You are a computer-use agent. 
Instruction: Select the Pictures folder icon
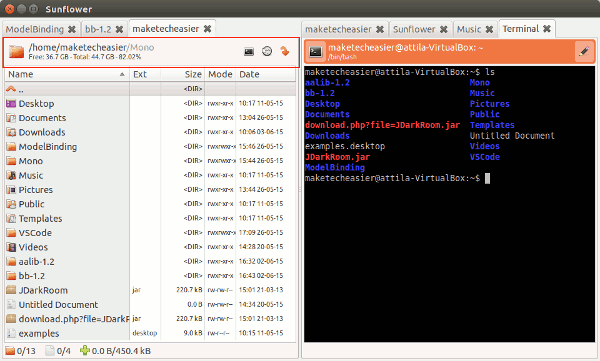coord(11,190)
